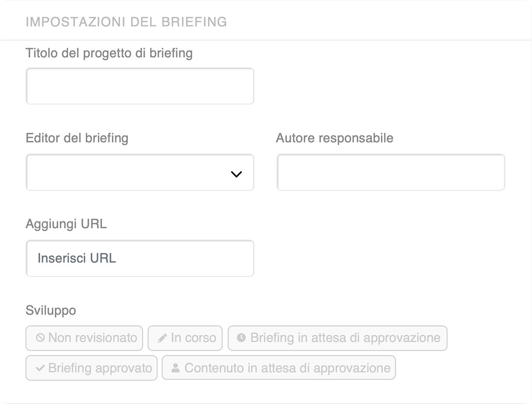Click the Aggiungi URL label
Image resolution: width=532 pixels, height=404 pixels.
66,224
